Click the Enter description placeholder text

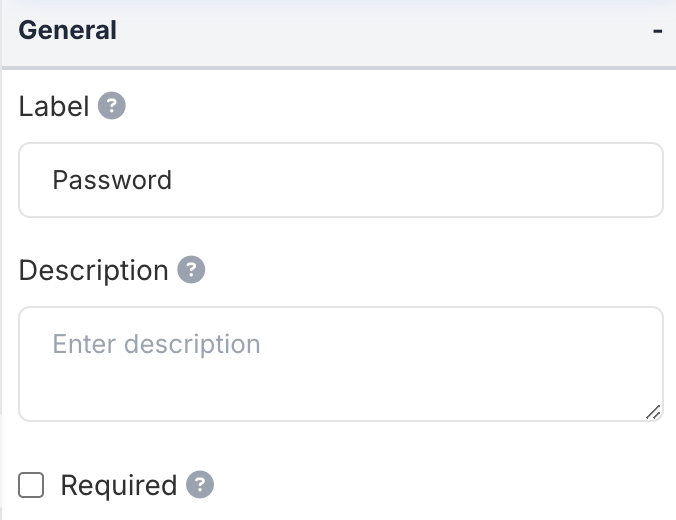point(156,345)
